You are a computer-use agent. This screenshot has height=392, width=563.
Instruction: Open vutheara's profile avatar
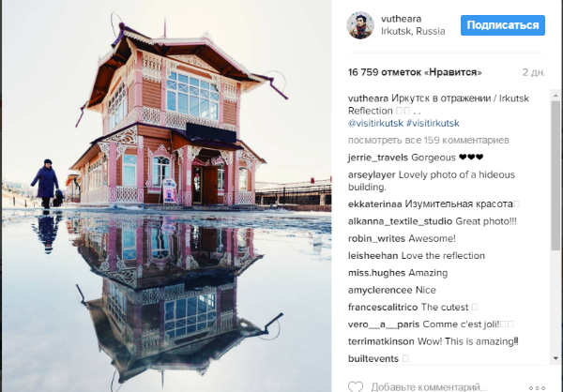[x=360, y=25]
